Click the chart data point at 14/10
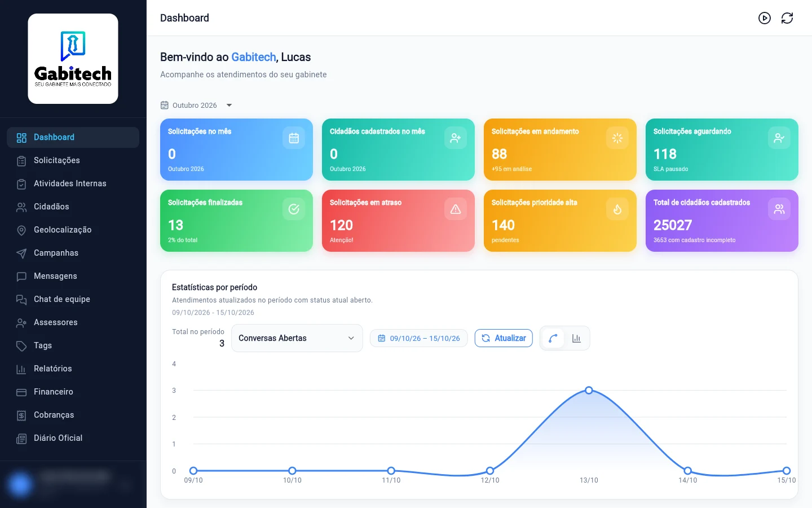Screen dimensions: 812x508 [688, 471]
